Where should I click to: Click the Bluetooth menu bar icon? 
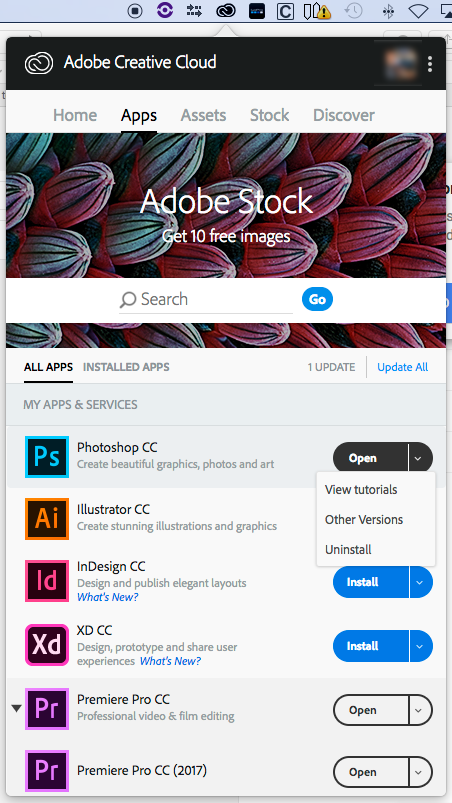tap(389, 11)
